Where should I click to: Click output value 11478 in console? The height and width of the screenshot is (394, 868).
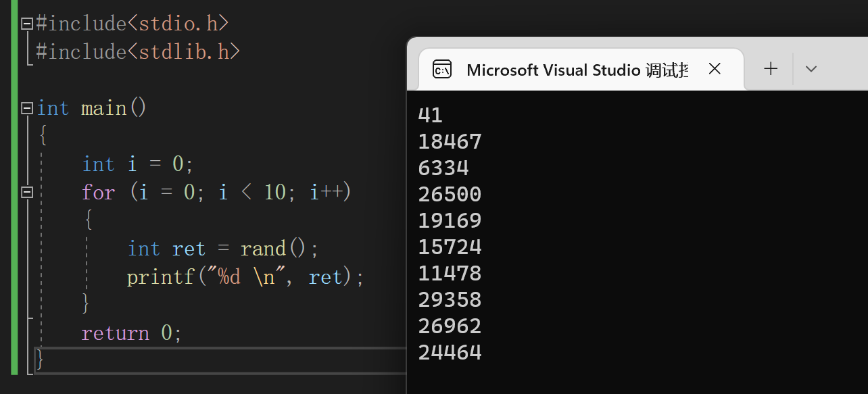click(450, 274)
